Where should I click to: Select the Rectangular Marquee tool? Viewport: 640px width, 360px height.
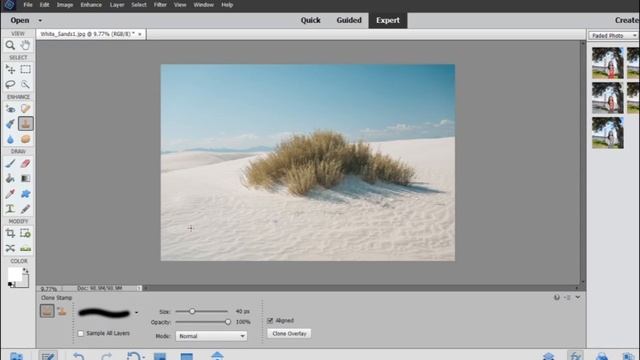click(25, 69)
